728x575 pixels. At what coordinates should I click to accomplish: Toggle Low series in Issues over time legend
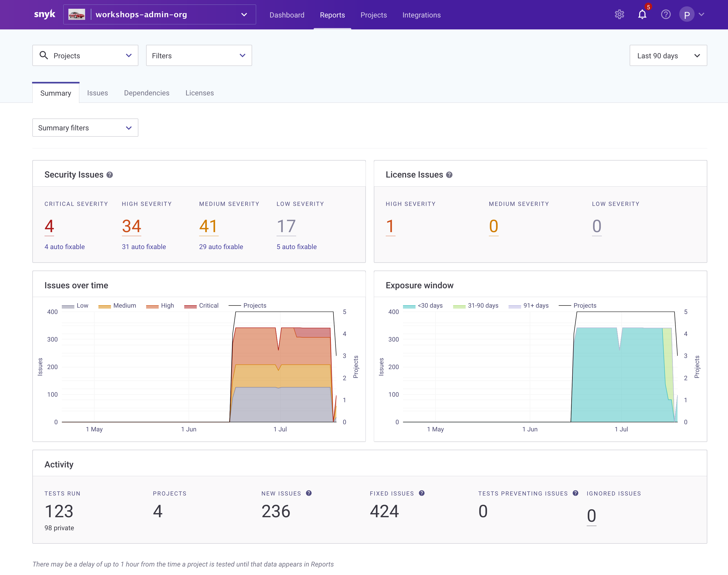75,305
